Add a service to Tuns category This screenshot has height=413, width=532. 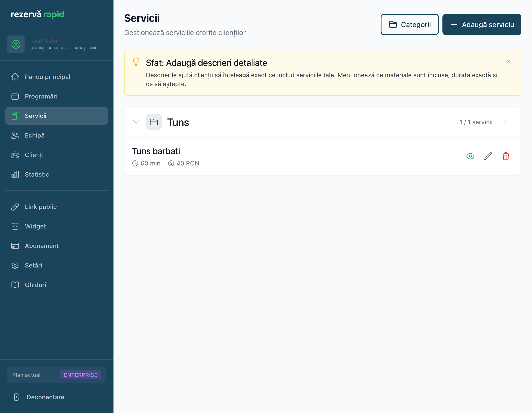point(506,122)
